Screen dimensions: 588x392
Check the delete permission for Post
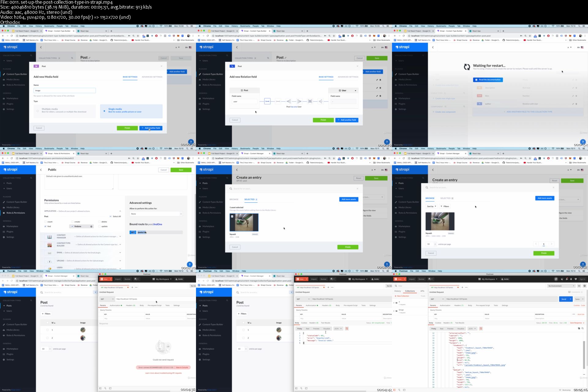point(99,222)
